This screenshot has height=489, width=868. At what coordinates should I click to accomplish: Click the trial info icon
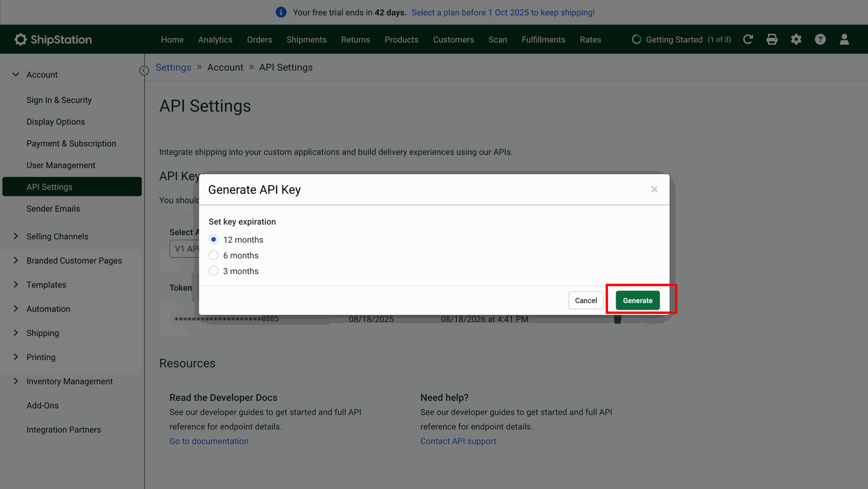point(281,12)
